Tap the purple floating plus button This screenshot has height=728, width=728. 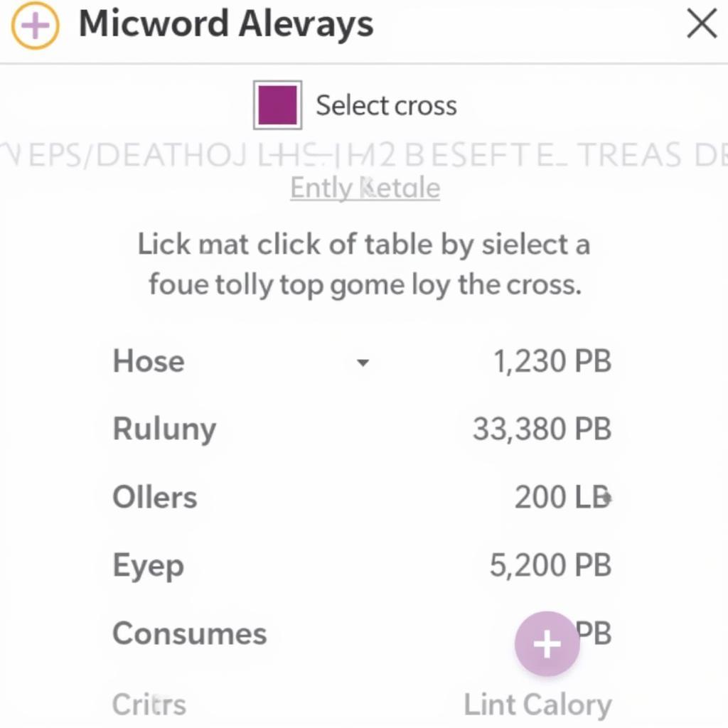[547, 644]
